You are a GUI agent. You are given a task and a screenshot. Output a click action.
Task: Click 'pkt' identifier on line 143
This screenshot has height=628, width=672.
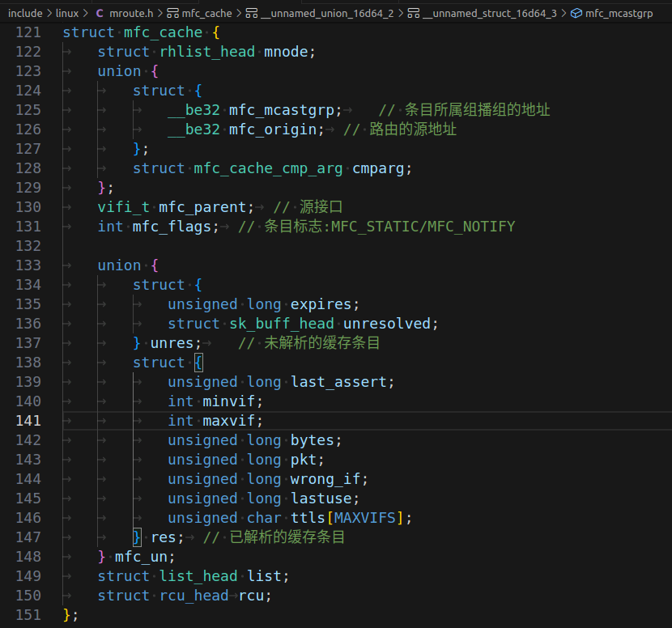304,460
